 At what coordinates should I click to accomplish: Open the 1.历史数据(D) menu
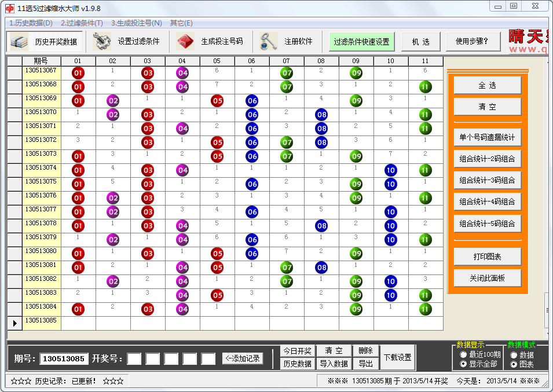pos(31,23)
